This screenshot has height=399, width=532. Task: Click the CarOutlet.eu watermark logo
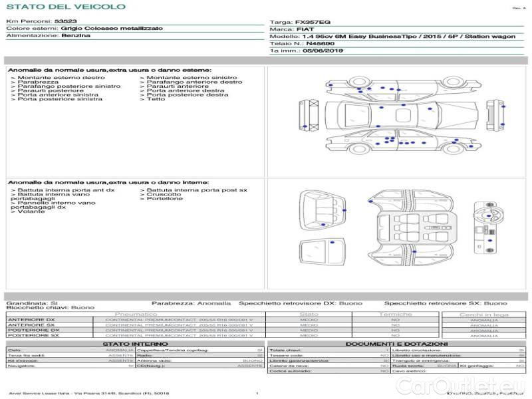[x=461, y=386]
